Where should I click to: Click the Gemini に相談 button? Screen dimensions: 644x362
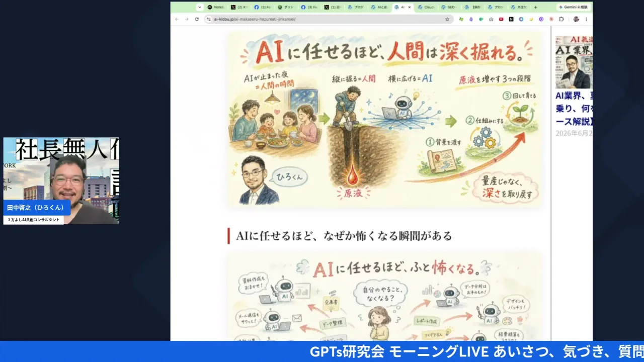pos(574,8)
